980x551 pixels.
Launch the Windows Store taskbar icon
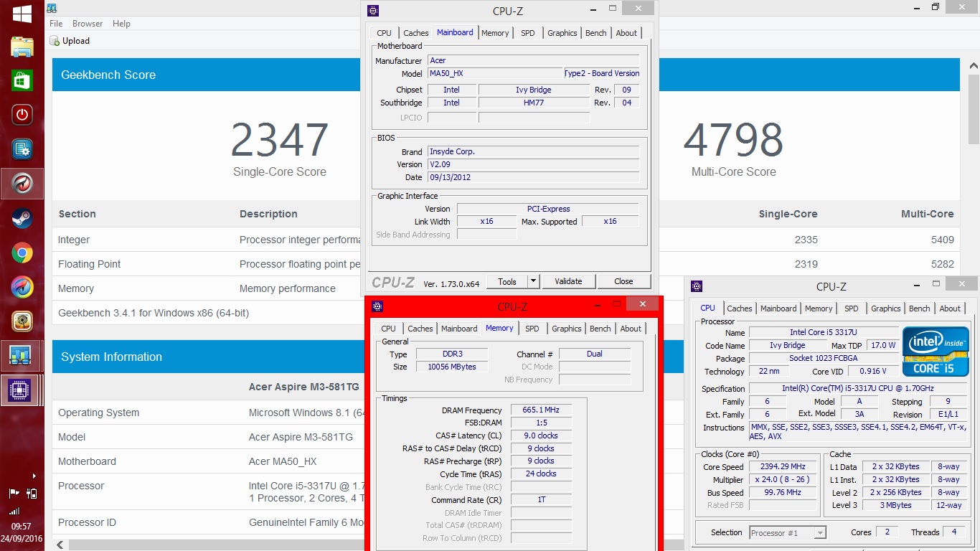coord(22,80)
